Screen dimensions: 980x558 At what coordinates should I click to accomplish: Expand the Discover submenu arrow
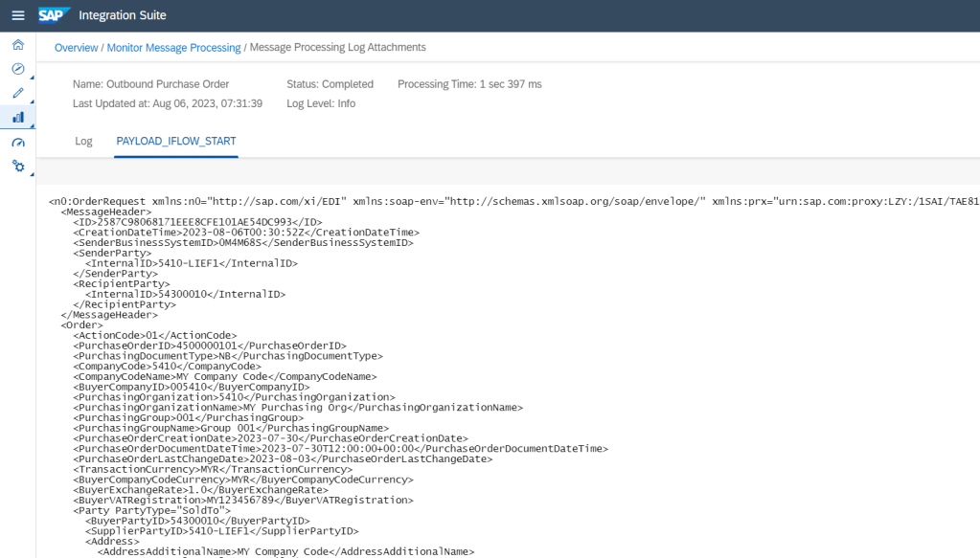click(33, 78)
